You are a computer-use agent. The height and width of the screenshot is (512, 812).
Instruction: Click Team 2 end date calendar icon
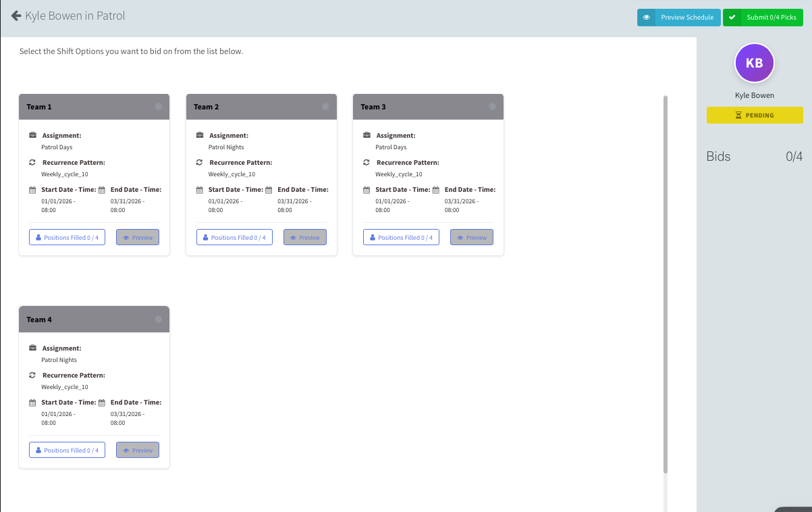click(269, 190)
